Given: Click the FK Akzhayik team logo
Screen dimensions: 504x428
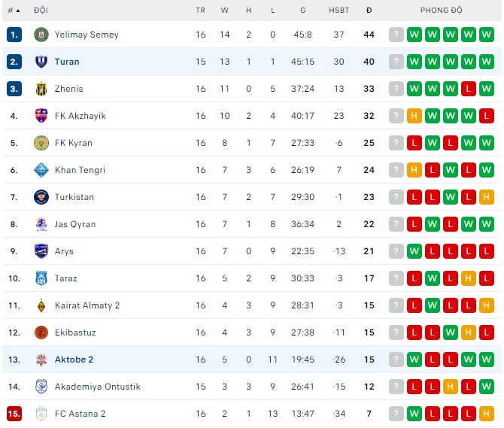Looking at the screenshot, I should [41, 116].
